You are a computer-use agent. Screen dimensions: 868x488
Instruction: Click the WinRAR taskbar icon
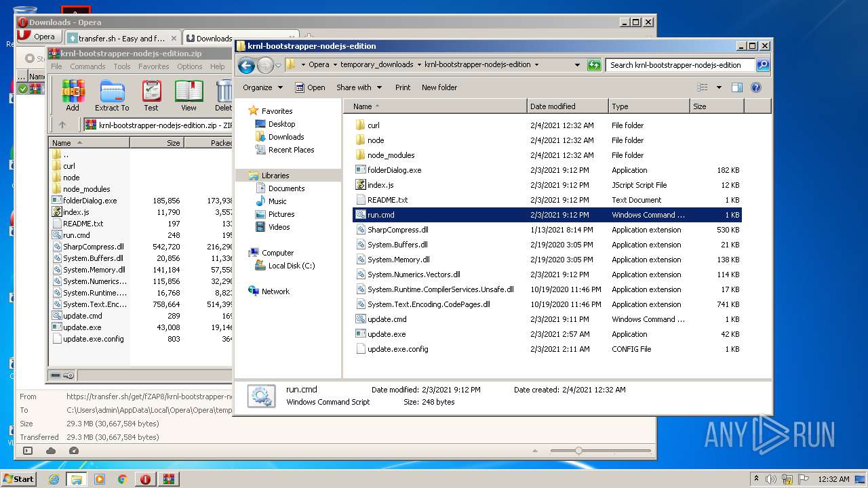coord(169,479)
